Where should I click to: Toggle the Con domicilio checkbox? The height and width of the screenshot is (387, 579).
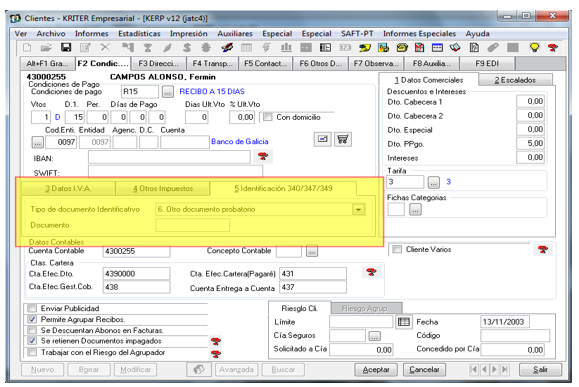point(268,117)
